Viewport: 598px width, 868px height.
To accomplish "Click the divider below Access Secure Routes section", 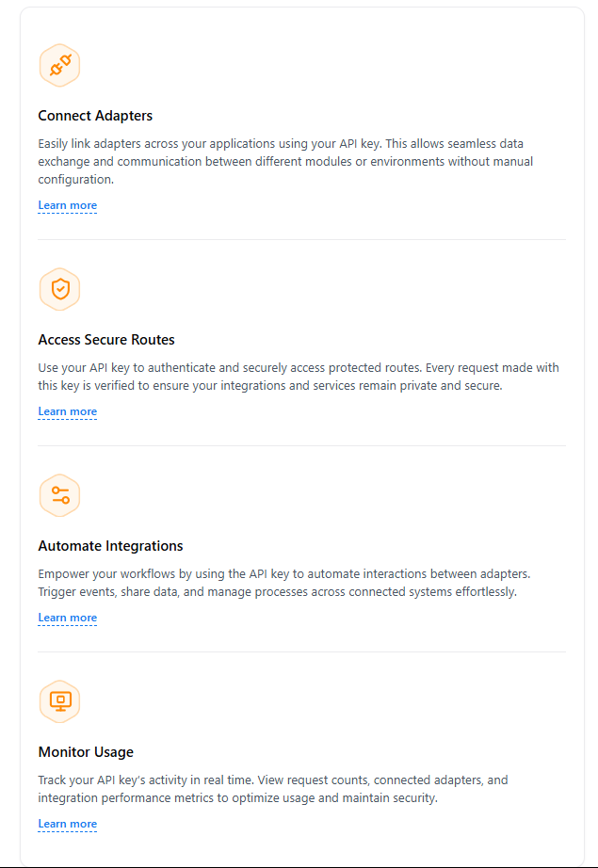I will [301, 445].
